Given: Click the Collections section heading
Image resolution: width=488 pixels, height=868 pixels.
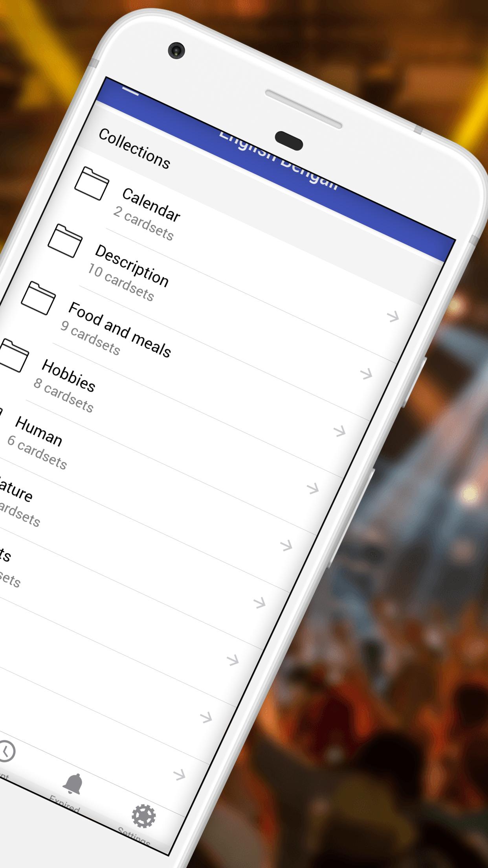Looking at the screenshot, I should click(134, 149).
